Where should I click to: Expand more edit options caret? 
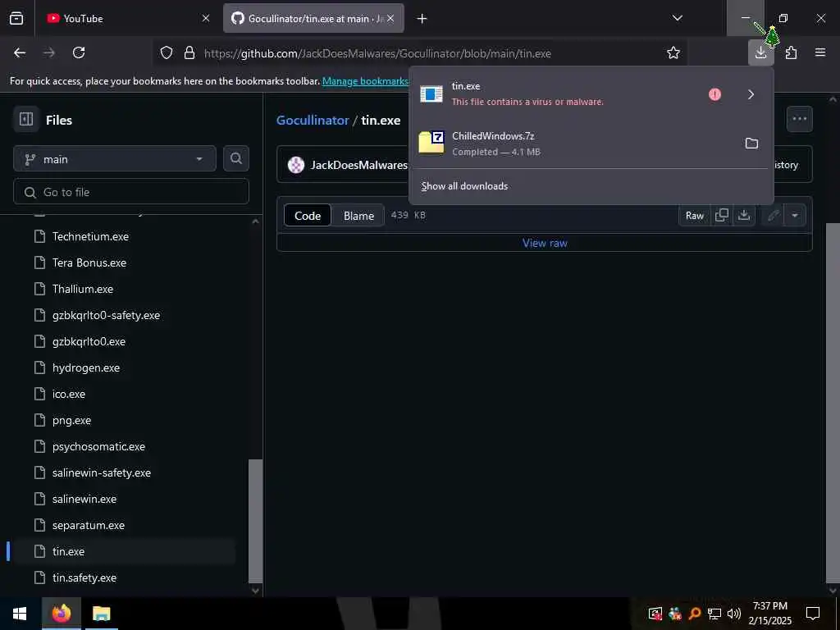coord(794,216)
